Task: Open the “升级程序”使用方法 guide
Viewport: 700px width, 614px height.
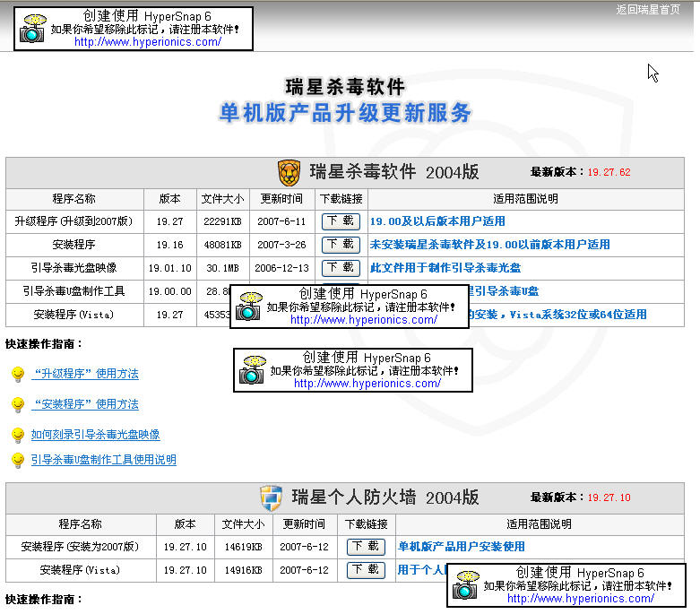Action: point(85,374)
